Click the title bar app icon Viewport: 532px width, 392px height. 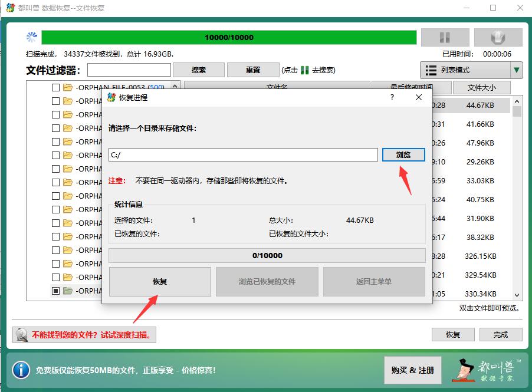pos(11,8)
